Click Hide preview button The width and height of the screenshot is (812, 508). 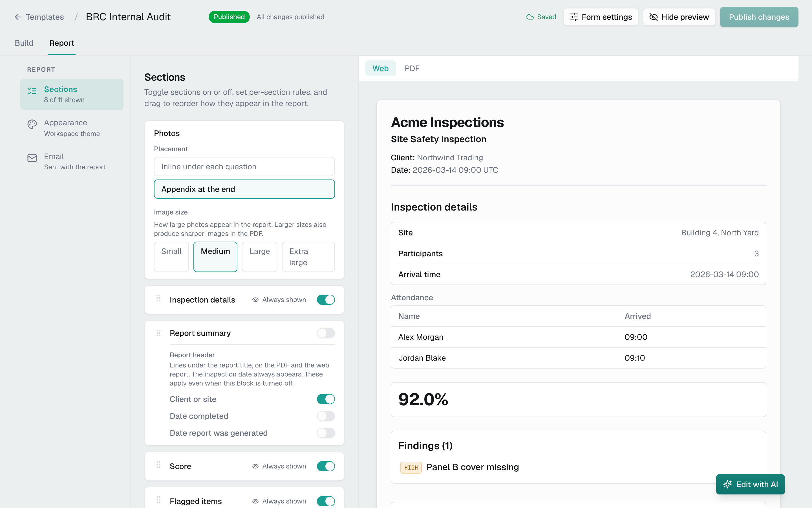[x=679, y=17]
